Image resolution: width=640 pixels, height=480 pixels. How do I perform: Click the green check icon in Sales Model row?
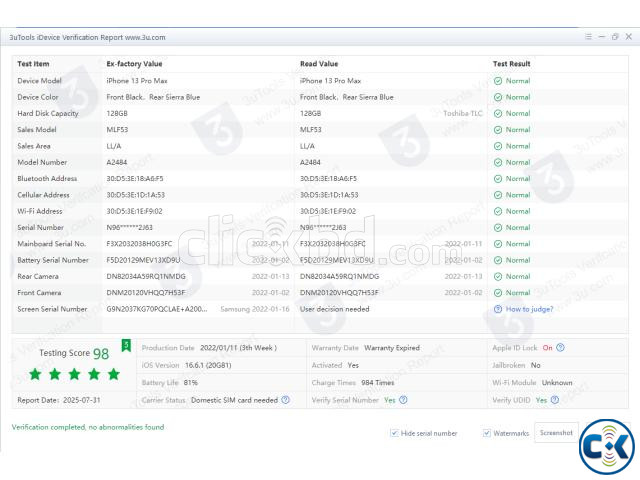[x=498, y=130]
